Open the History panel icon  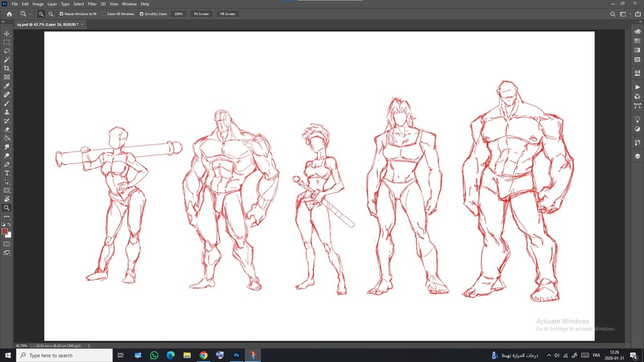pos(637,143)
